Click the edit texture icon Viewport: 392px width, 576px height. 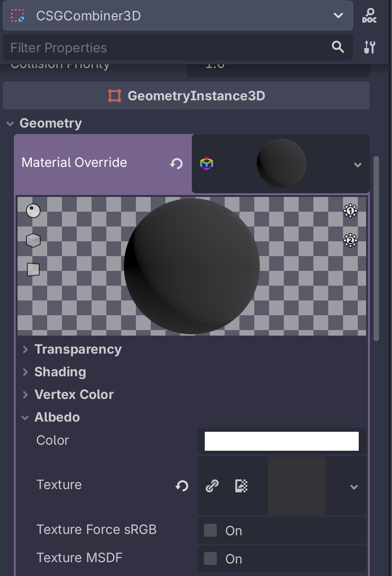pos(241,486)
